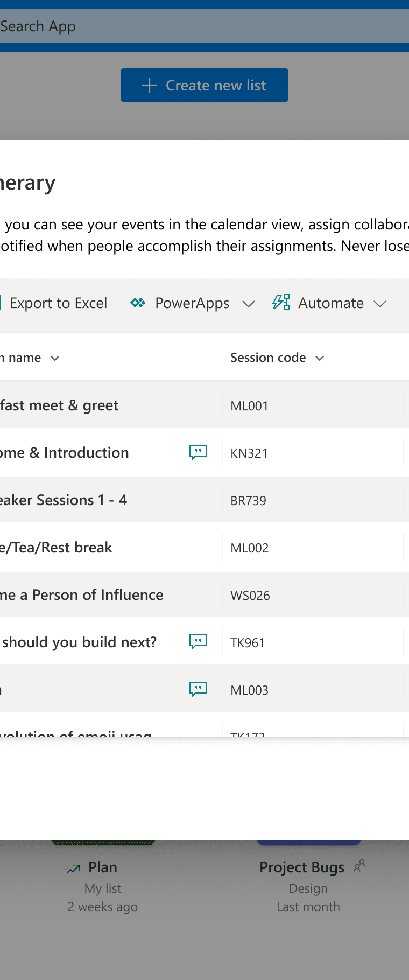Click the trending arrow icon beside Plan
409x980 pixels.
point(73,869)
